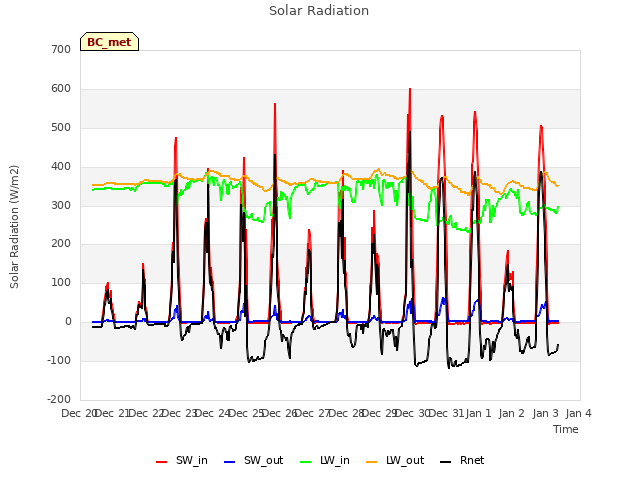Click the highest SW_in peak near 600

410,89
